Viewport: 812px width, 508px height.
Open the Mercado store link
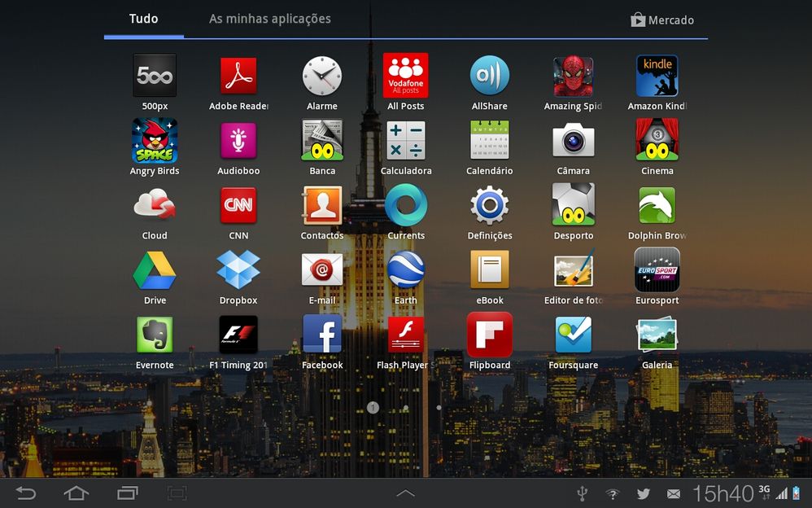pyautogui.click(x=662, y=20)
